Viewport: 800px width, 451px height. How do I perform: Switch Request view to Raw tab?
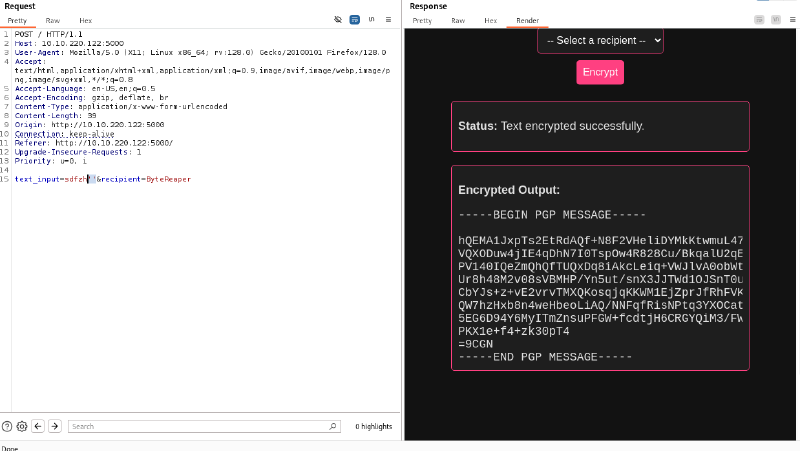(52, 20)
